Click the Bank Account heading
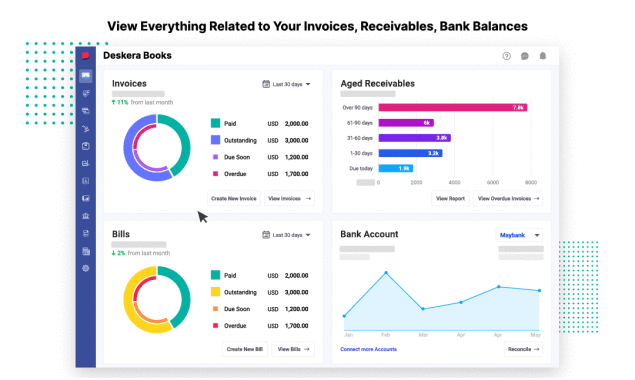This screenshot has width=635, height=380. point(369,234)
